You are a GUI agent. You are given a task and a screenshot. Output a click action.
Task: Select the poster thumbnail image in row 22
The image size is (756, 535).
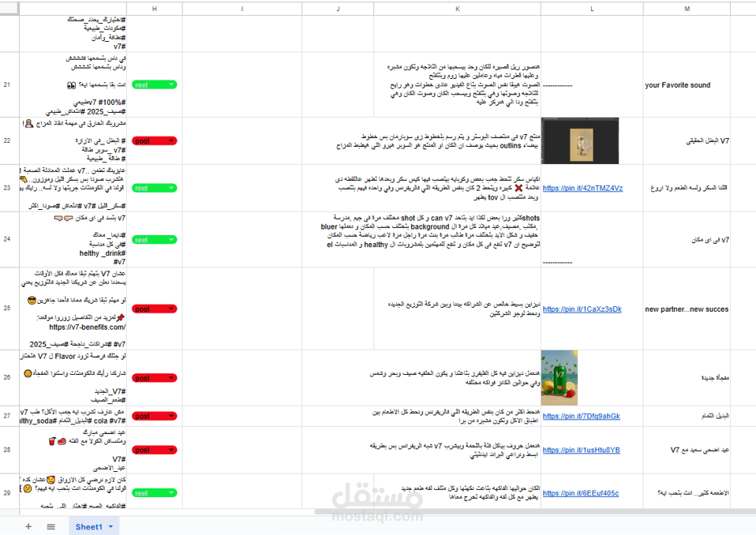click(580, 140)
